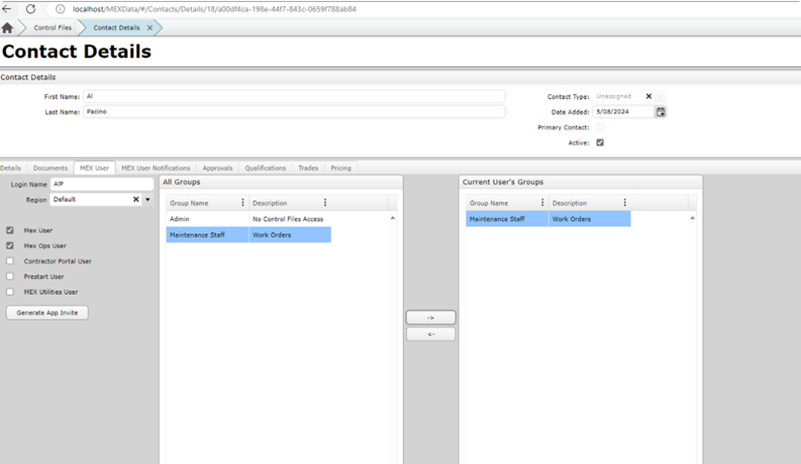Open Description column menu in All Groups
This screenshot has width=801, height=464.
[x=325, y=203]
